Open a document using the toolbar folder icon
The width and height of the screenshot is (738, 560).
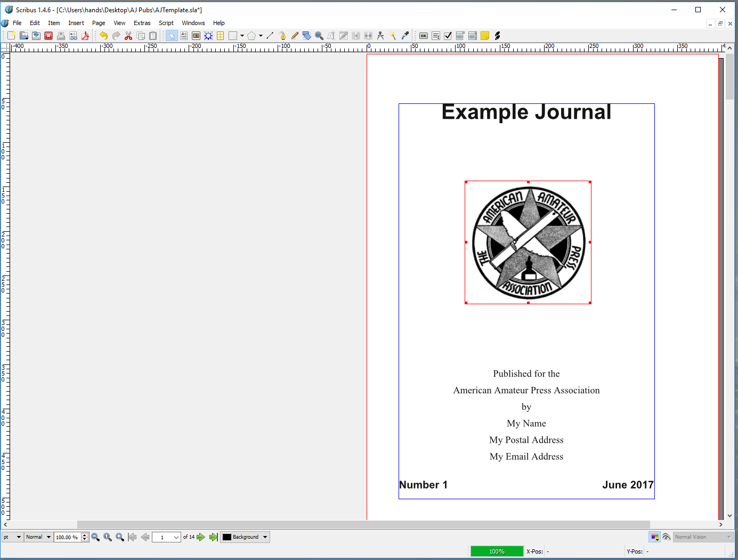point(24,36)
